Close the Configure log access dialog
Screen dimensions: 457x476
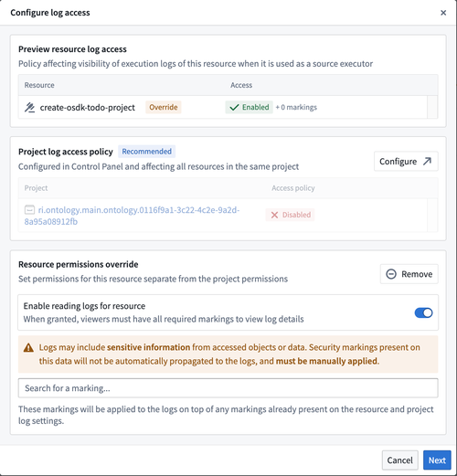click(x=443, y=13)
